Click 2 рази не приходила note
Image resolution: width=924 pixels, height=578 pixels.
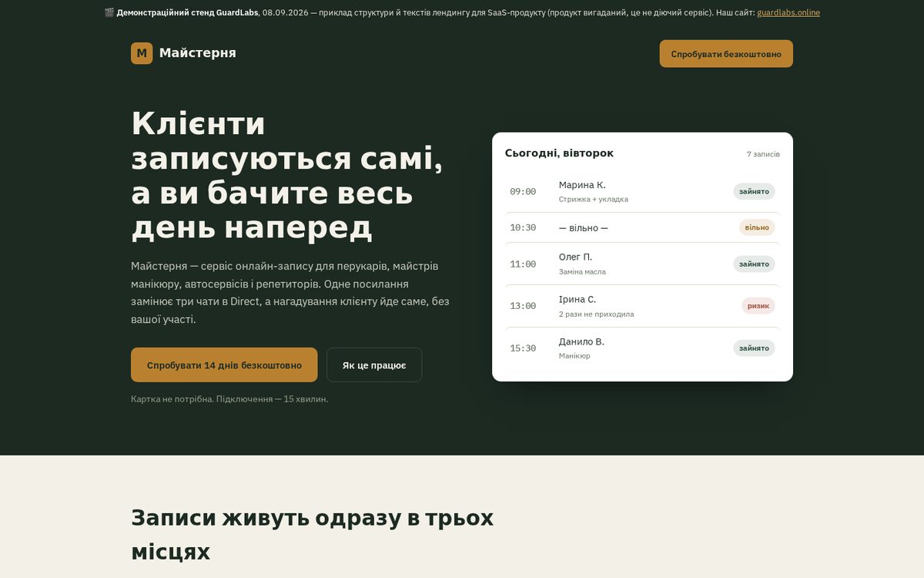click(597, 314)
